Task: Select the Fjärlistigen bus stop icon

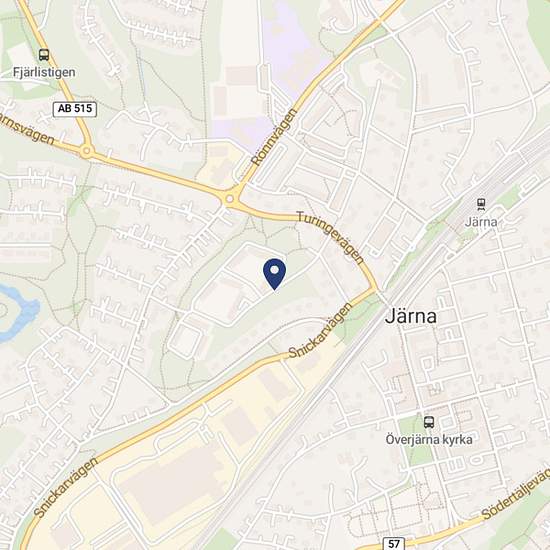Action: tap(44, 55)
